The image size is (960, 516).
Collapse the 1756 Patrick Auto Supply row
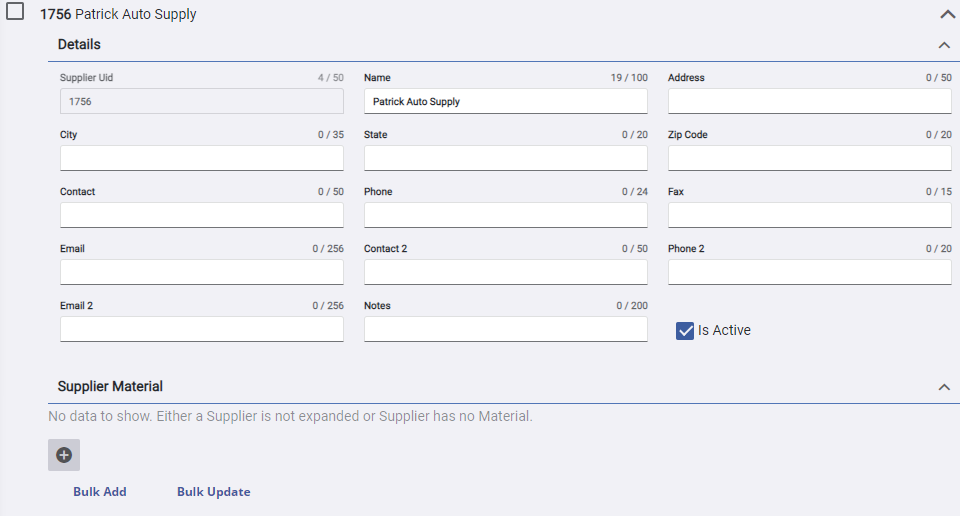(x=947, y=15)
